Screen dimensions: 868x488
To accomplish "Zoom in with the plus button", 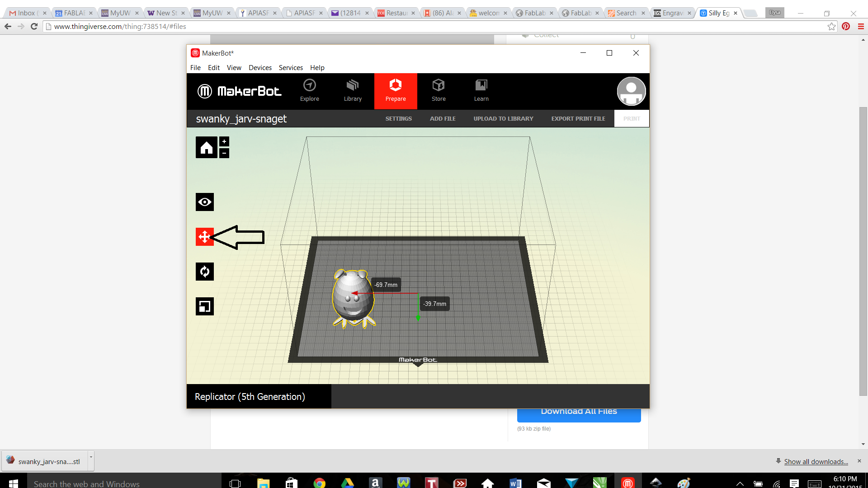I will click(224, 141).
